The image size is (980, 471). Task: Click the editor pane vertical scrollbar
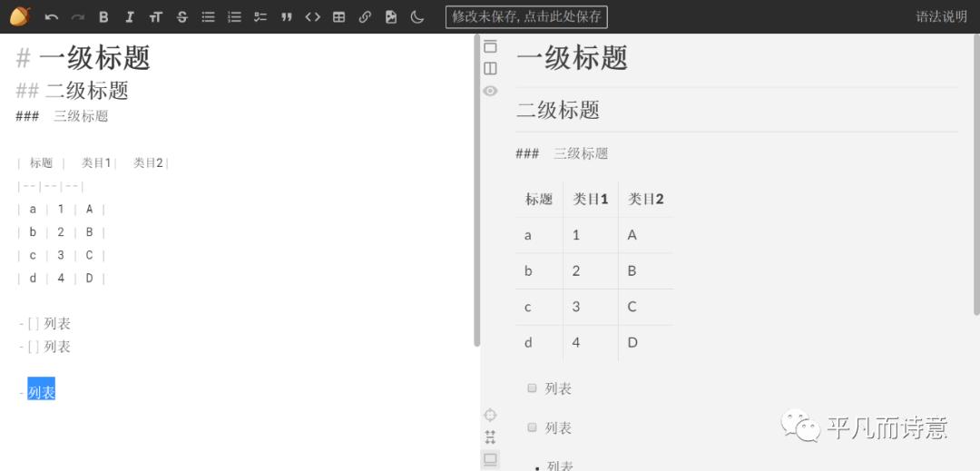477,191
